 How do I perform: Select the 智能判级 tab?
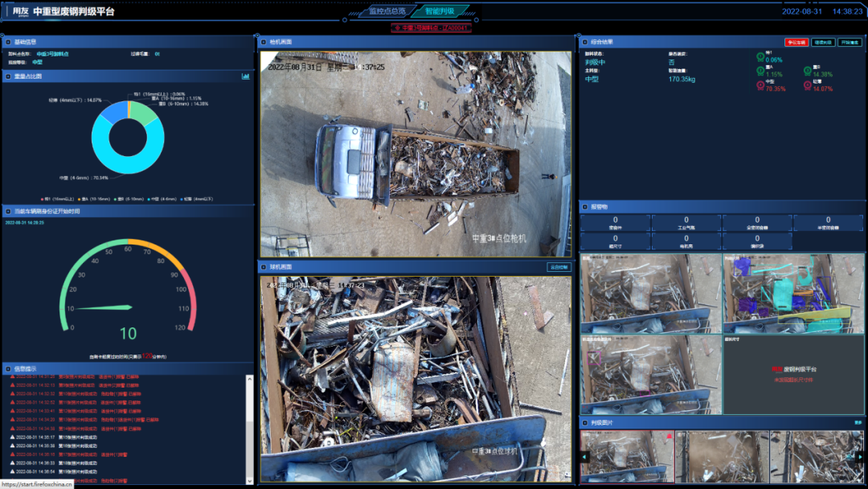tap(440, 11)
